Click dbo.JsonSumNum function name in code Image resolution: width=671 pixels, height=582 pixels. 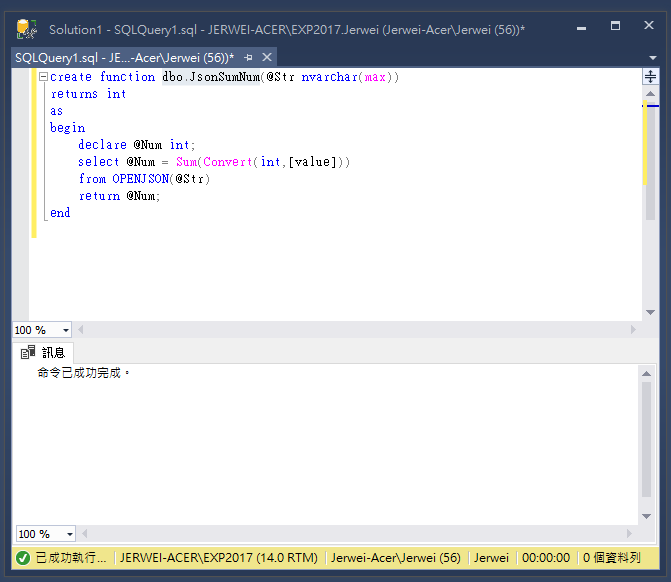[211, 77]
